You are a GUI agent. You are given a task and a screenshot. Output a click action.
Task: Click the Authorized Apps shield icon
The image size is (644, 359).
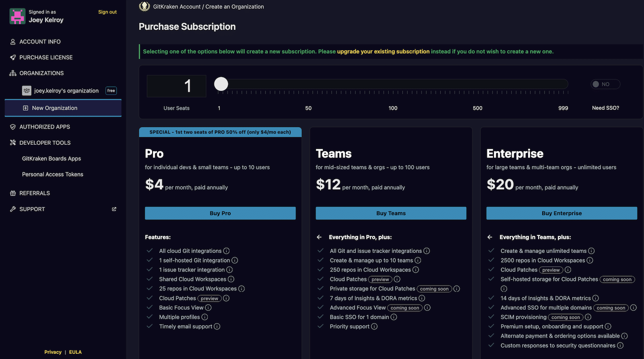[x=13, y=127]
